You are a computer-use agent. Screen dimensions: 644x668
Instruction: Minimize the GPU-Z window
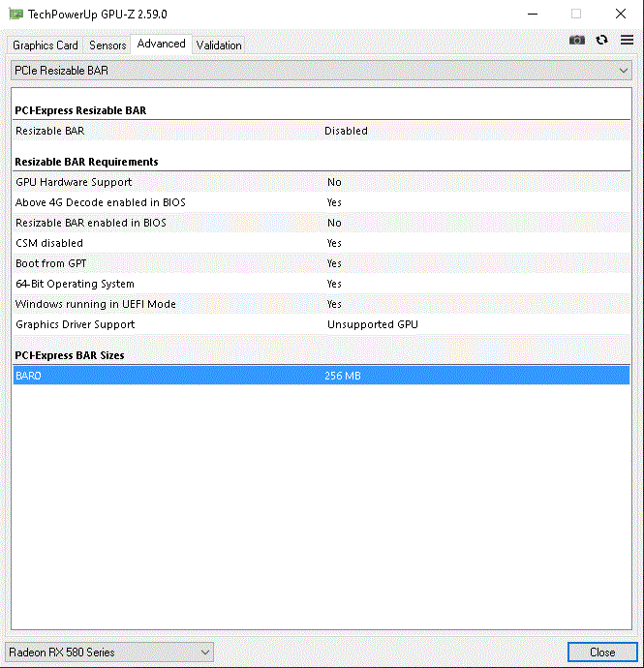click(532, 14)
